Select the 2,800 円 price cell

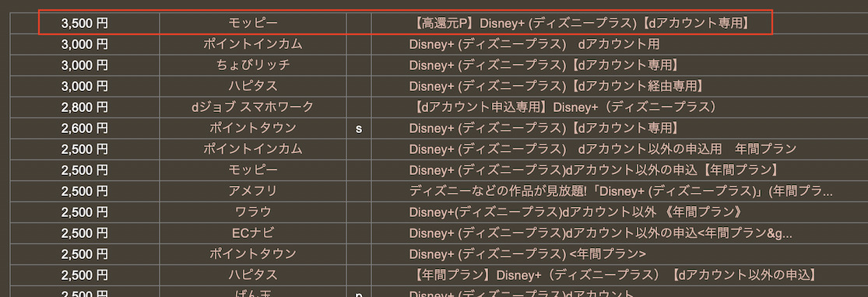click(x=85, y=107)
